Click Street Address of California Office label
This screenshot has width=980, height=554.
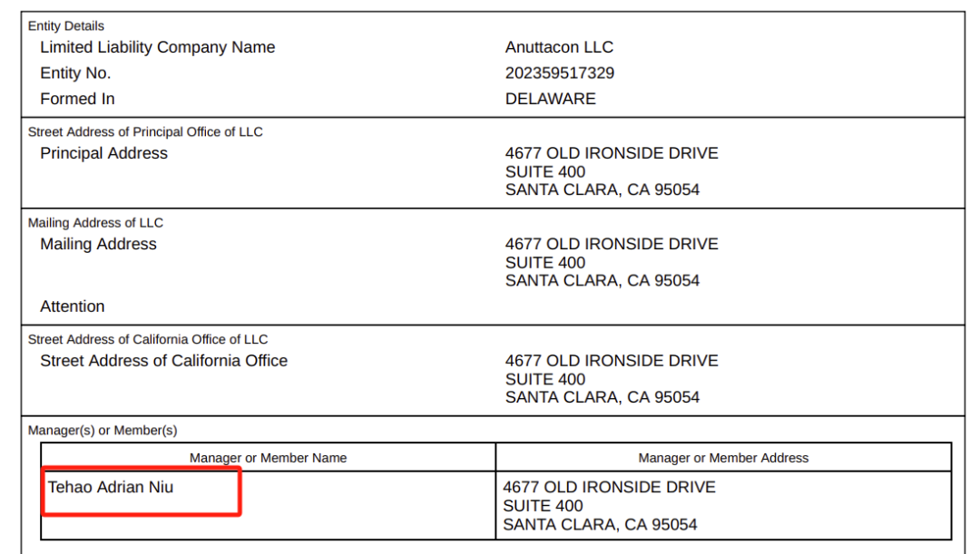(163, 361)
